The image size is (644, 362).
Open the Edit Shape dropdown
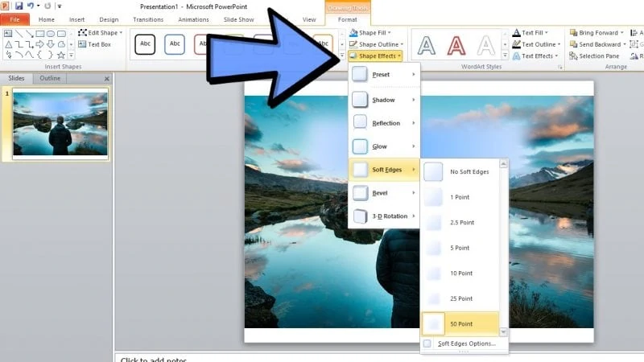[101, 32]
